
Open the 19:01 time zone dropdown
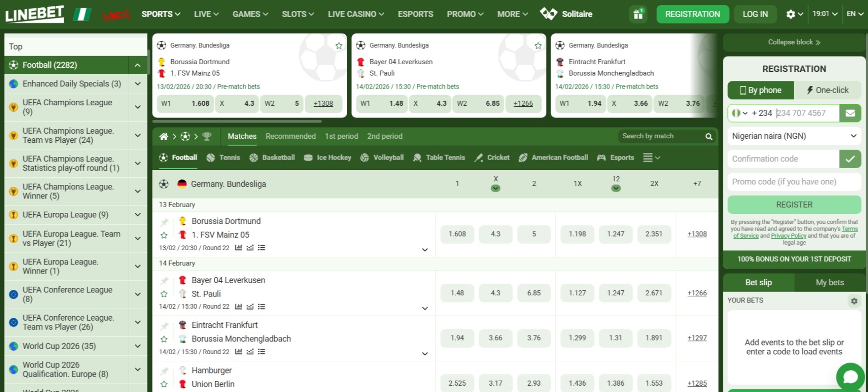825,14
